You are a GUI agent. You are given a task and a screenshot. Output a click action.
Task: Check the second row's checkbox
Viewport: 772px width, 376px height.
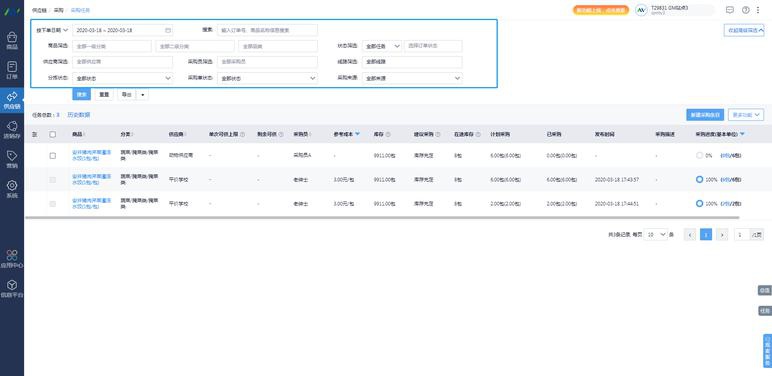coord(53,180)
